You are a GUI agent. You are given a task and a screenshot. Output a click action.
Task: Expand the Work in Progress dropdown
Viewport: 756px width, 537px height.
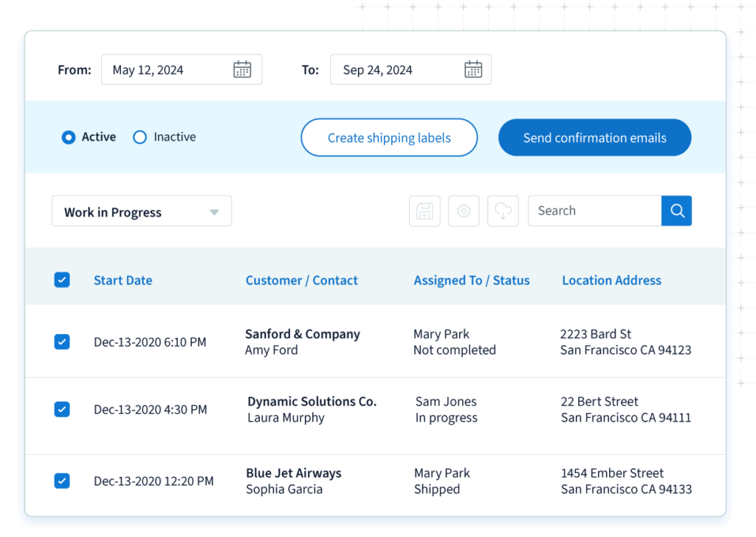(x=141, y=212)
